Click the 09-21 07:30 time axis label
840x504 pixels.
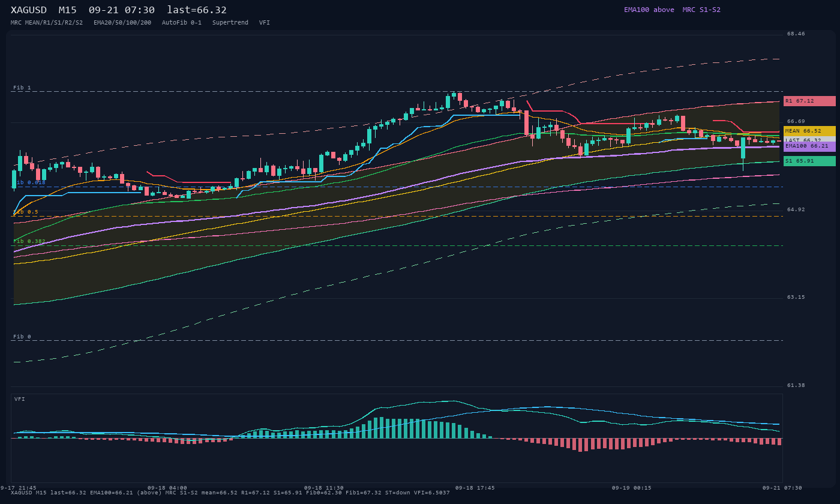tap(782, 488)
